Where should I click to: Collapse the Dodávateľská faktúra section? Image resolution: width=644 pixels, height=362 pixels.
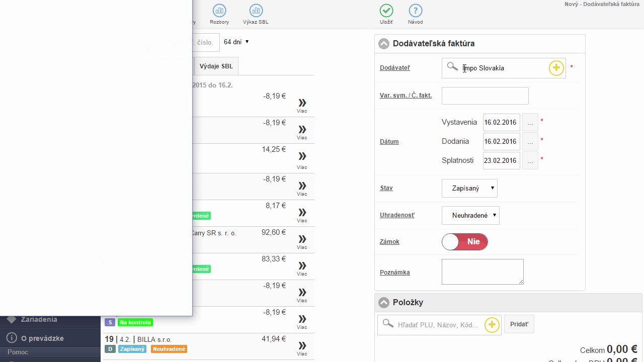[384, 44]
